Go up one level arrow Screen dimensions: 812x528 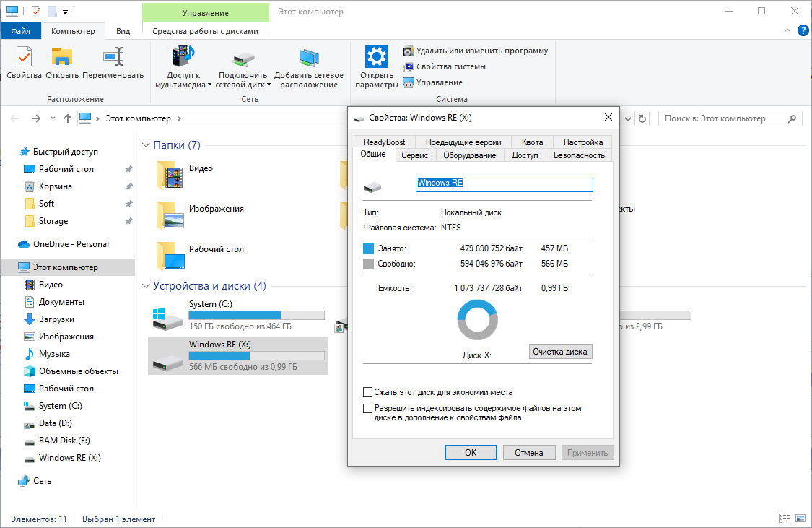pos(67,118)
